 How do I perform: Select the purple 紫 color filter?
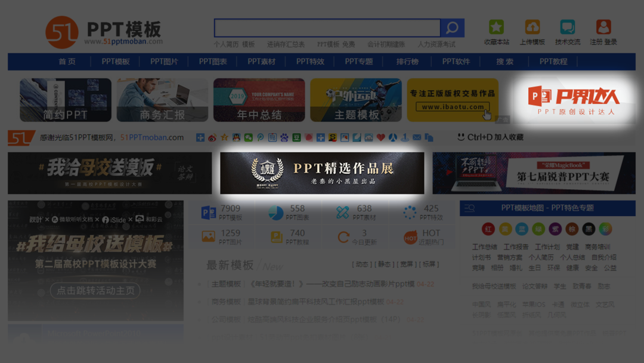[555, 229]
